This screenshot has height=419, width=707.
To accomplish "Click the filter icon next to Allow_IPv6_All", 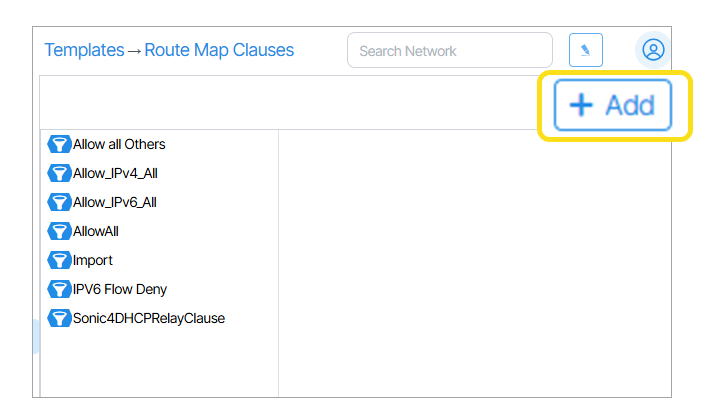I will (59, 202).
